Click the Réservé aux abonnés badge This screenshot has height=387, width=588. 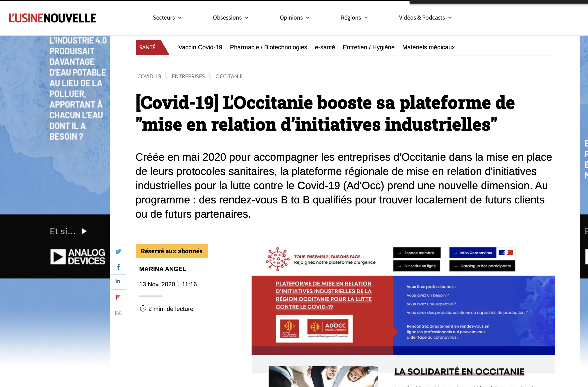[x=172, y=251]
